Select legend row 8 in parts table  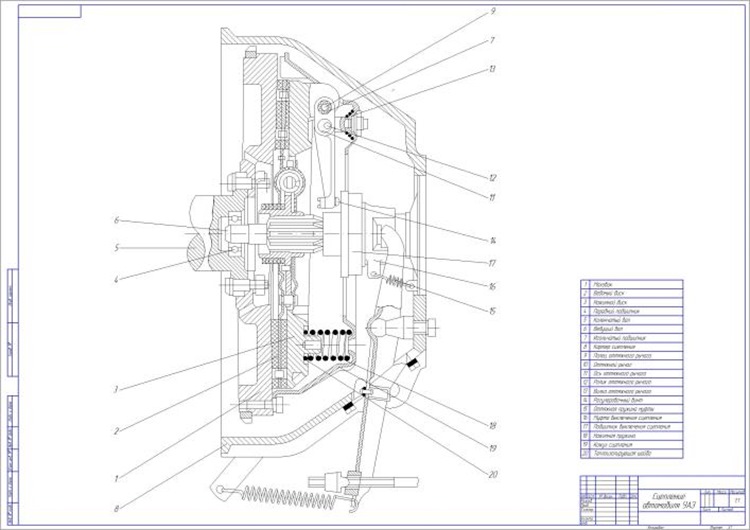tap(631, 347)
